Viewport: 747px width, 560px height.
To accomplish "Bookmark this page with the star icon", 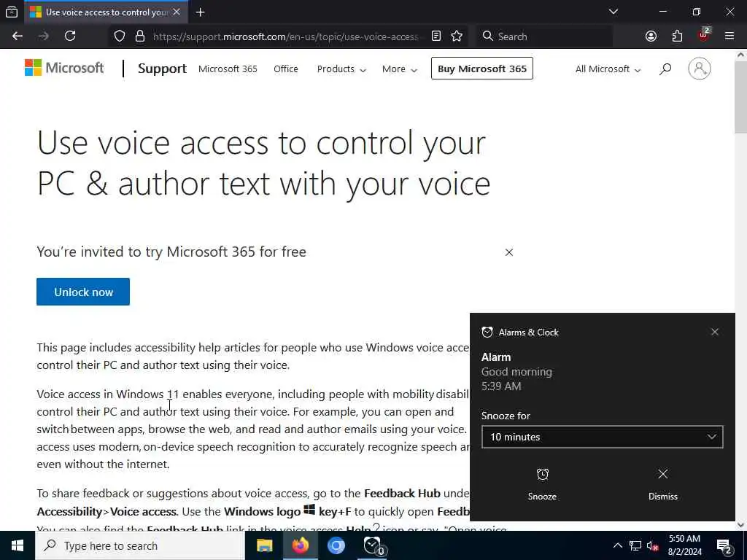I will pyautogui.click(x=457, y=36).
